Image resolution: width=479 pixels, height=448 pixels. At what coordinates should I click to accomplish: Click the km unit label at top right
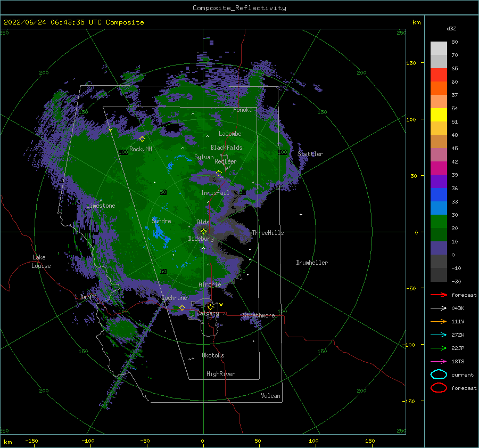pos(416,22)
